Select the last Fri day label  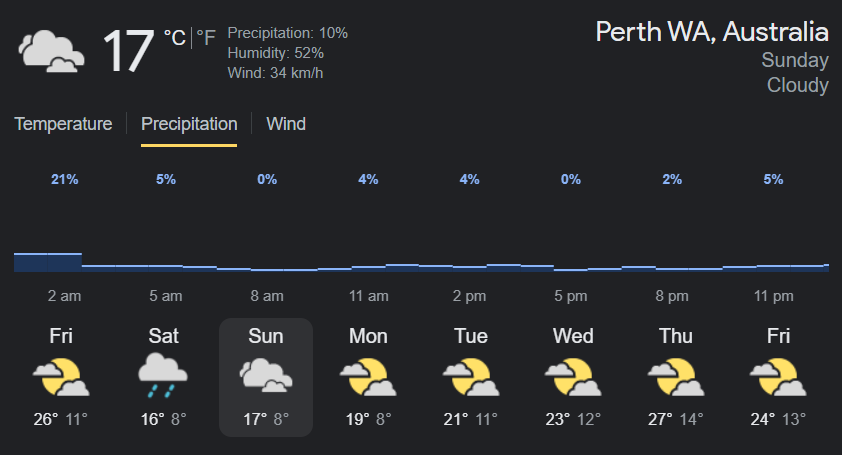778,336
